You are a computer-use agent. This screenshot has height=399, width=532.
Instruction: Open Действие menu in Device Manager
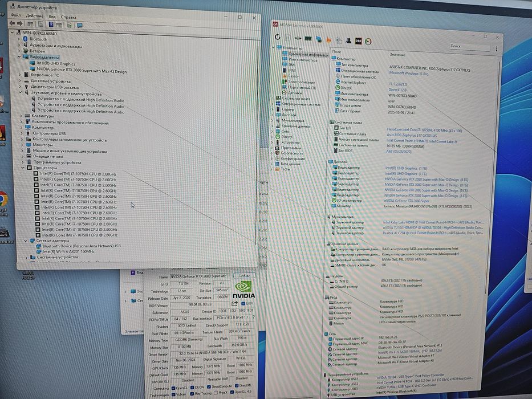[35, 16]
